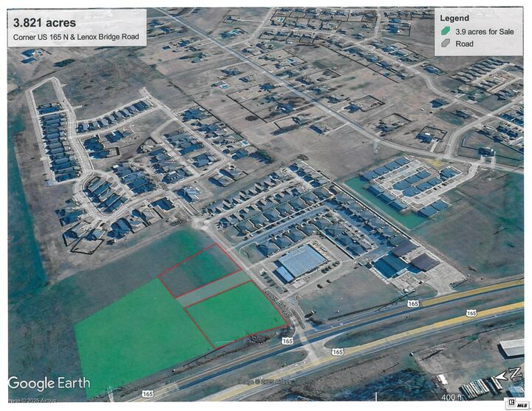This screenshot has height=411, width=532.
Task: Click the large blue-roofed commercial building
Action: click(x=303, y=259)
